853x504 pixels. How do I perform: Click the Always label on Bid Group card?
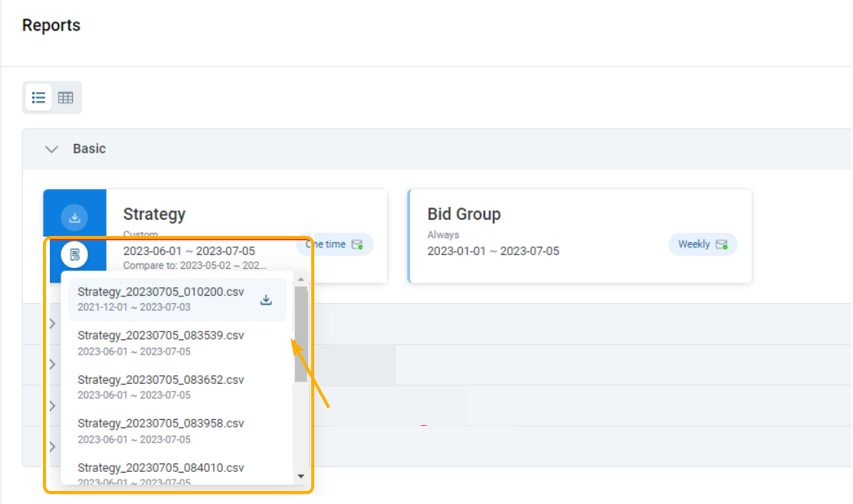pos(443,235)
